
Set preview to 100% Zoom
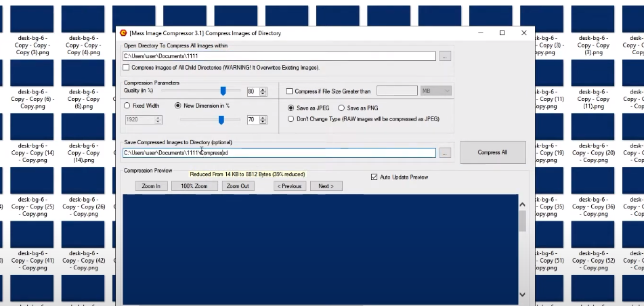(x=194, y=186)
